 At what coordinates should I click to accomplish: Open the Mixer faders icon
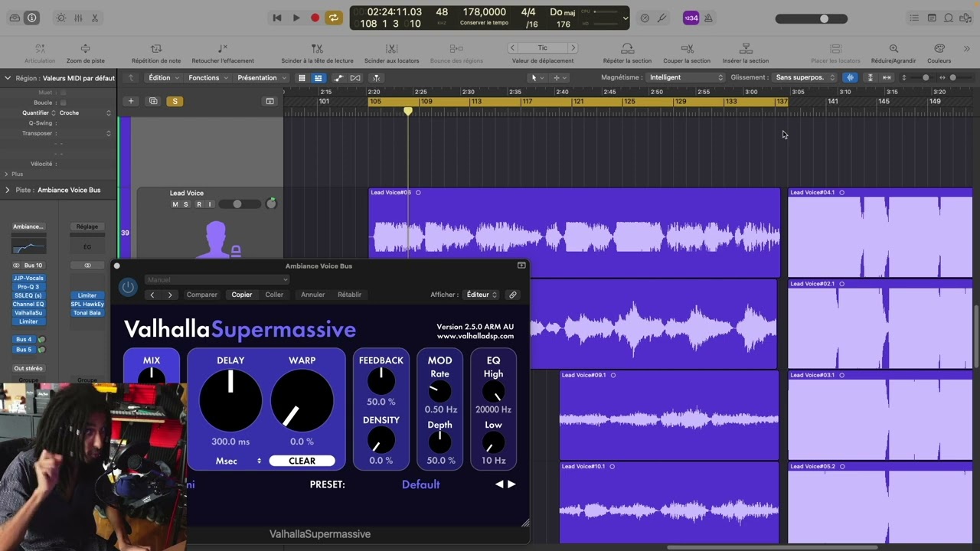[78, 18]
